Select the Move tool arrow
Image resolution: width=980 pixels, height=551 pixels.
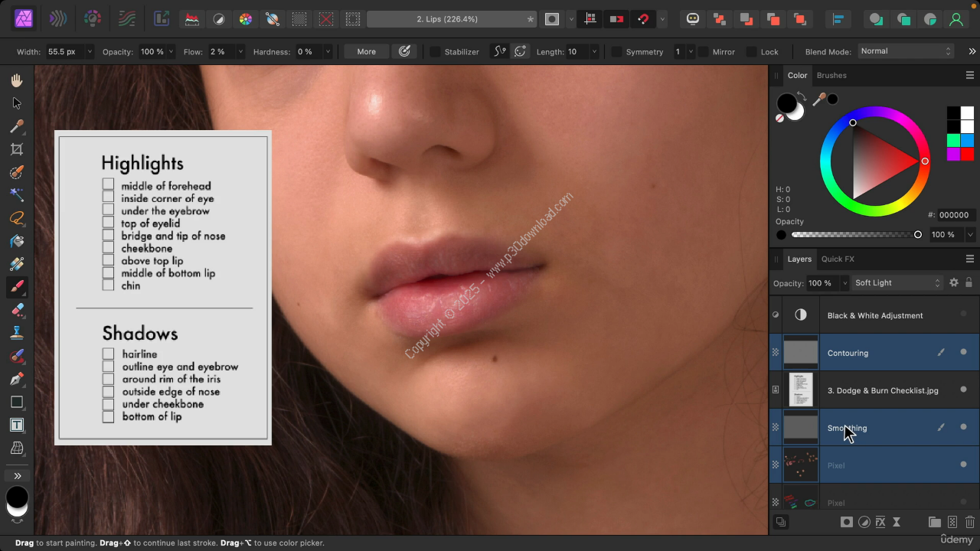click(17, 103)
